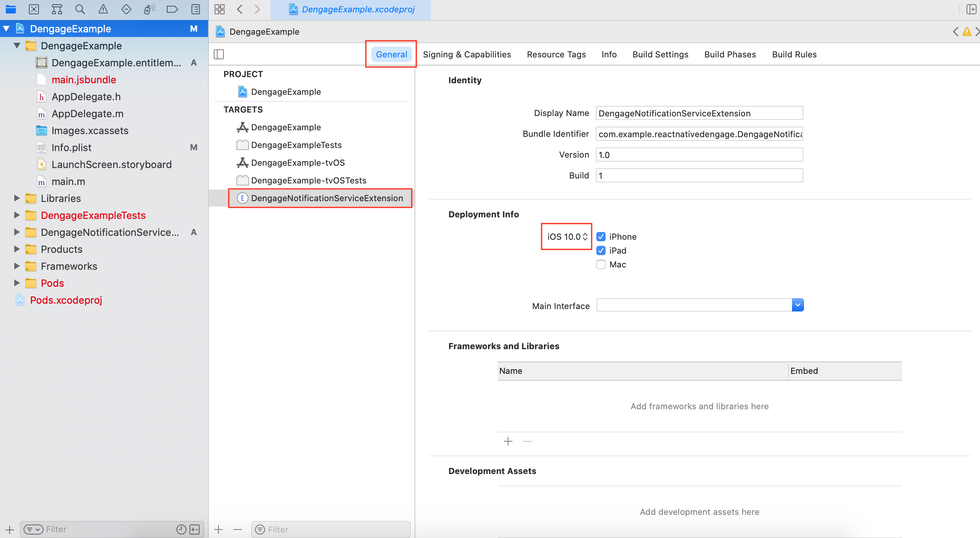
Task: Toggle the iPhone device checkbox
Action: [x=601, y=237]
